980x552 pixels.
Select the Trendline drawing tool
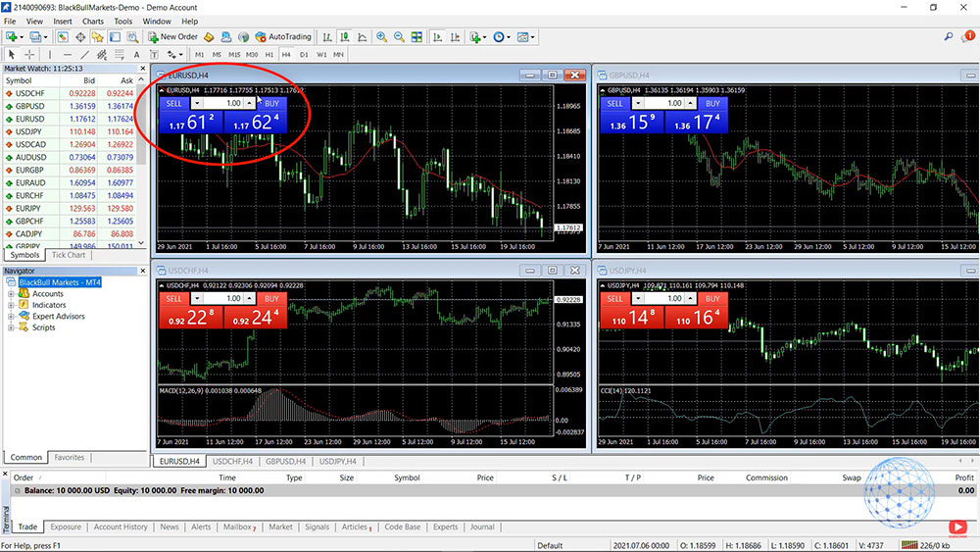coord(84,54)
